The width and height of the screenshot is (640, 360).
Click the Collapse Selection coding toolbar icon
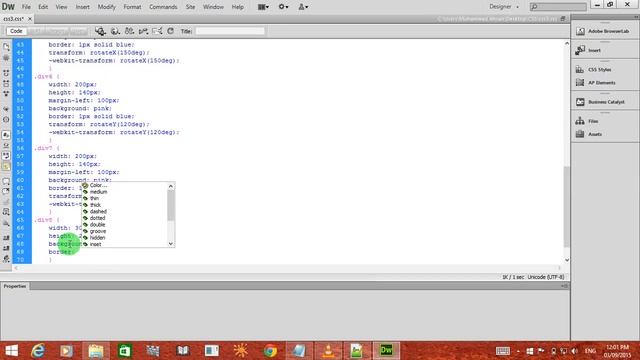(x=6, y=84)
